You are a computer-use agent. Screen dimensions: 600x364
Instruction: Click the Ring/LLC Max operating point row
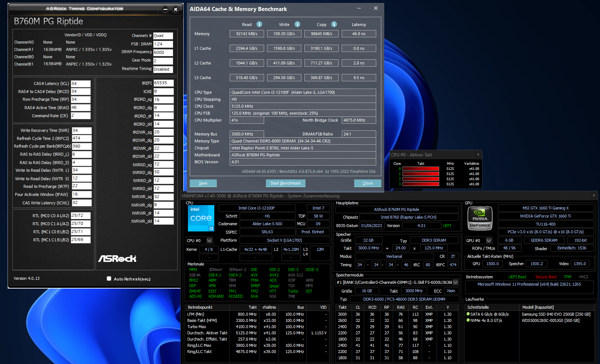257,345
